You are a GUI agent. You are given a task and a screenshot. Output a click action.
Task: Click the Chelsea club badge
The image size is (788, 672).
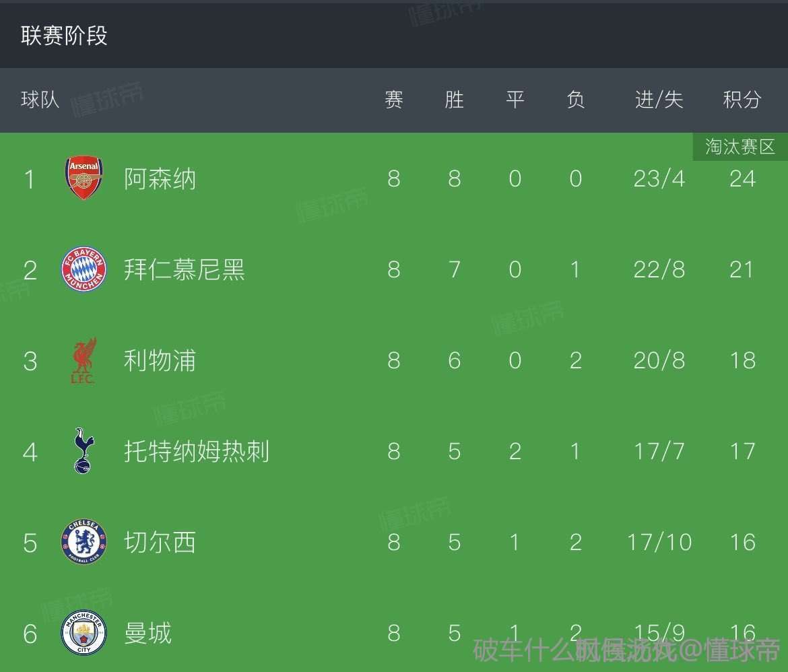tap(84, 542)
